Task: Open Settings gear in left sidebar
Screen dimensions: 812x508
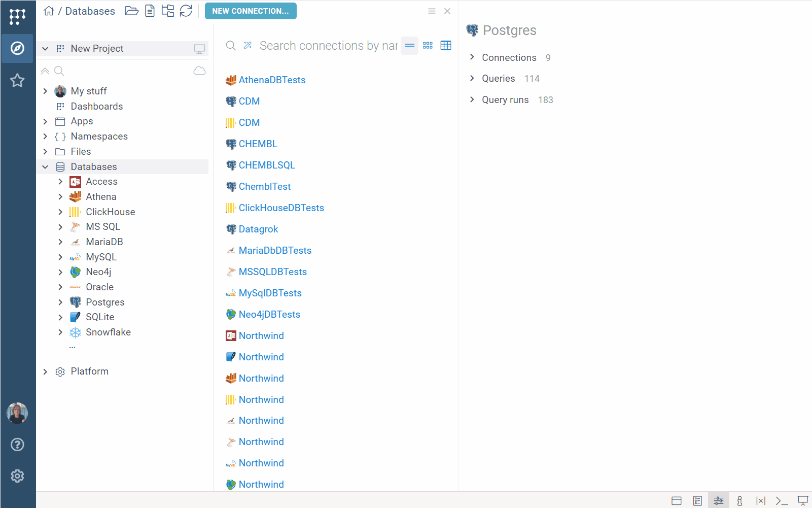Action: point(17,476)
